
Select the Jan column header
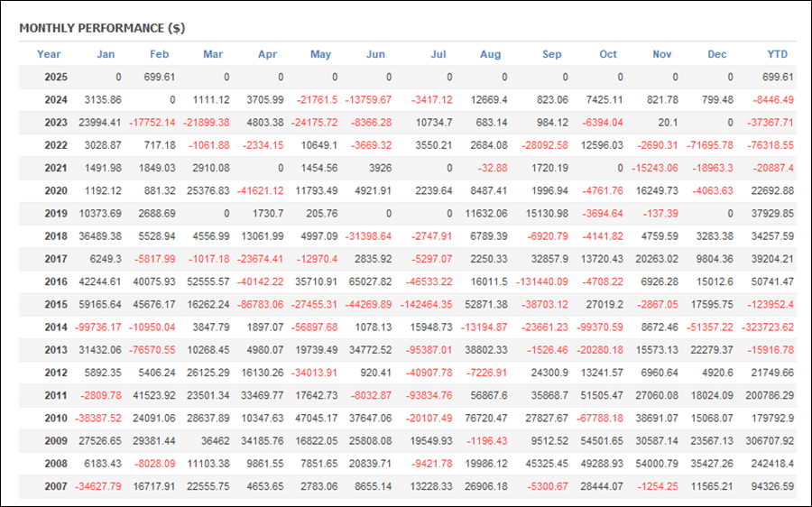click(106, 54)
